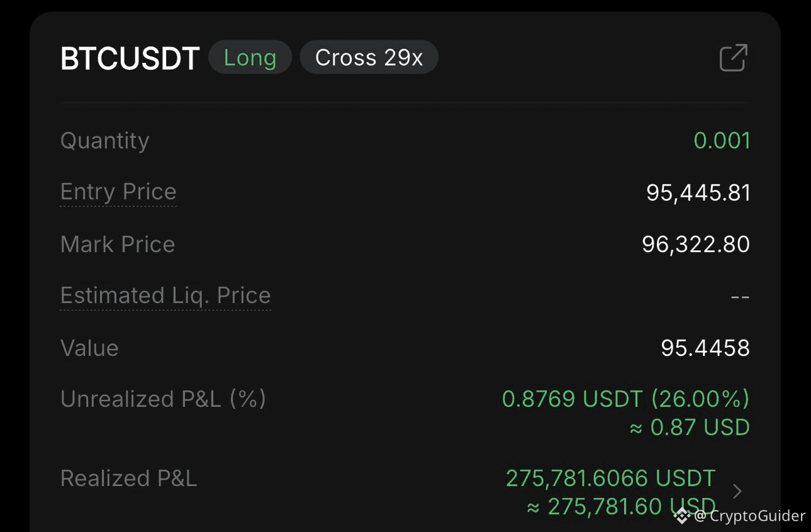Click the Estimated Liq. Price dashes
This screenshot has width=811, height=532.
coord(740,296)
